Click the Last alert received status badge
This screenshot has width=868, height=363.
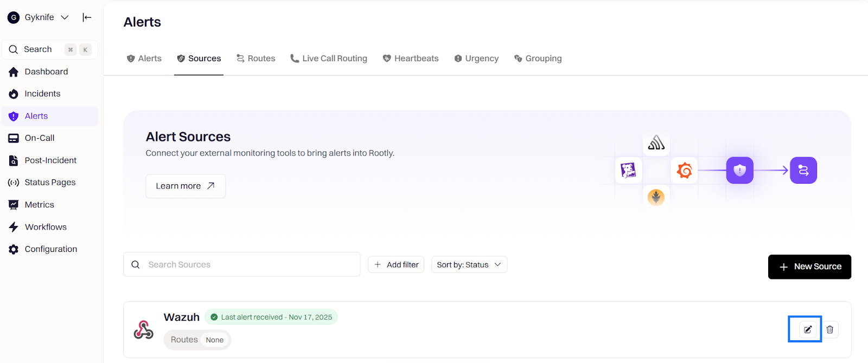271,317
